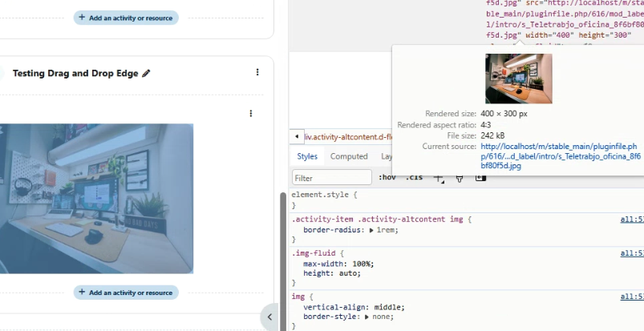This screenshot has height=331, width=644.
Task: Open the action menu above the office image
Action: click(251, 113)
